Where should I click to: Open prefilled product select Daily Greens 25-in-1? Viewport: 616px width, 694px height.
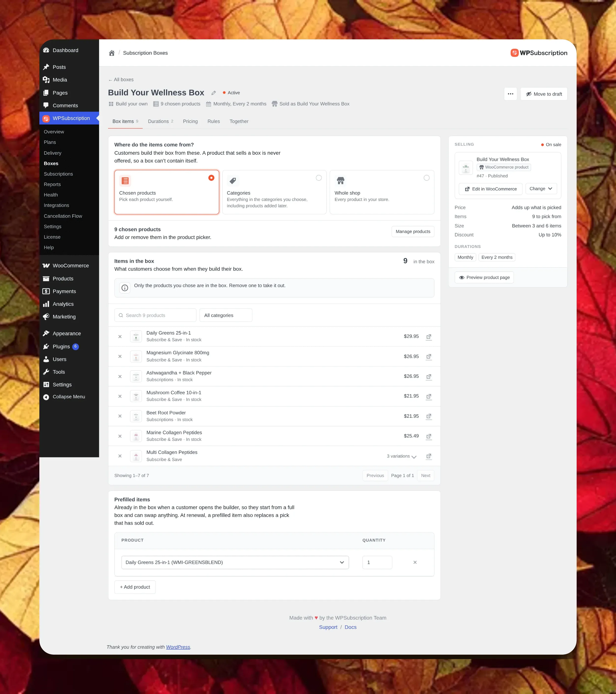point(235,562)
